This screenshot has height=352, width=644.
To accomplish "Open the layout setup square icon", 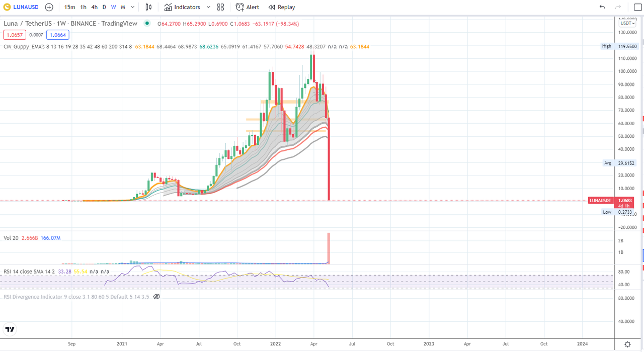I will point(637,7).
